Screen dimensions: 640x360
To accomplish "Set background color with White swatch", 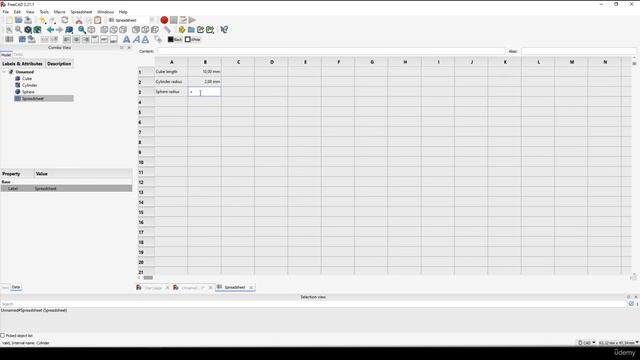I will coord(193,40).
